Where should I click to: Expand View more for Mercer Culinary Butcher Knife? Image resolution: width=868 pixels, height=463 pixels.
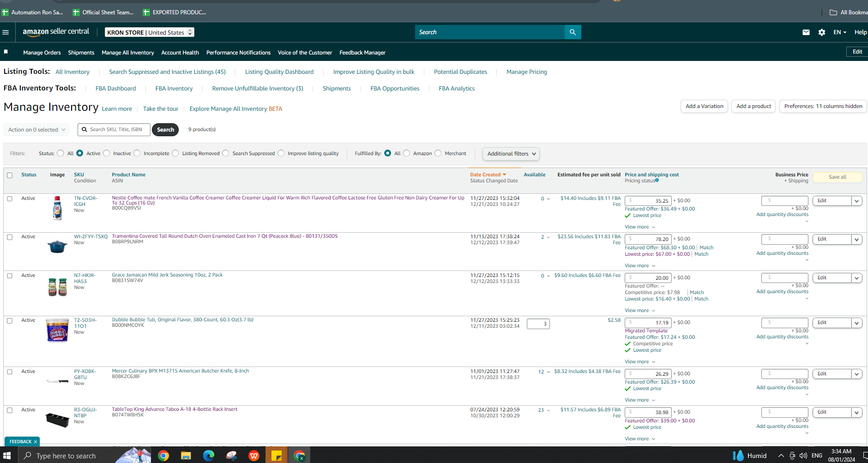(640, 400)
